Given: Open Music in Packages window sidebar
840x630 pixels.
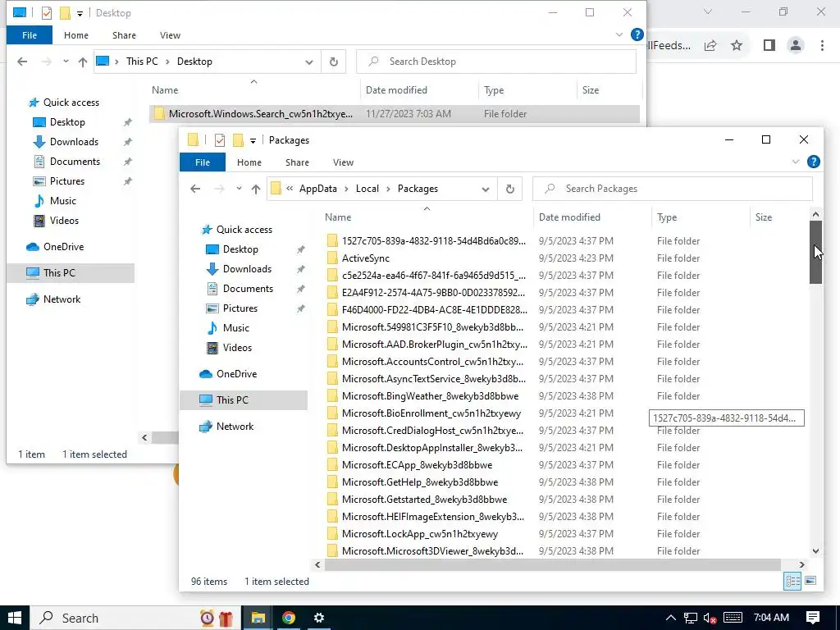Looking at the screenshot, I should 235,328.
